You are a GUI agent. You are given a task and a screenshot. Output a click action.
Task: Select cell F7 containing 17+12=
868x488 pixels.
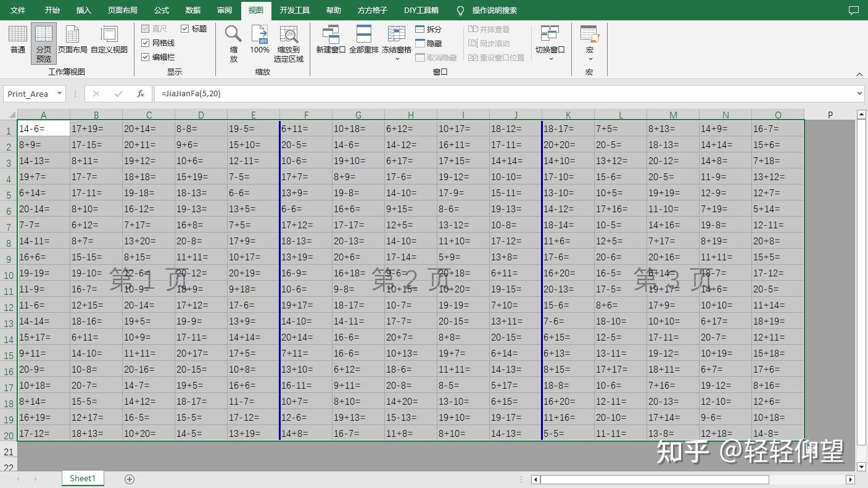(x=306, y=225)
